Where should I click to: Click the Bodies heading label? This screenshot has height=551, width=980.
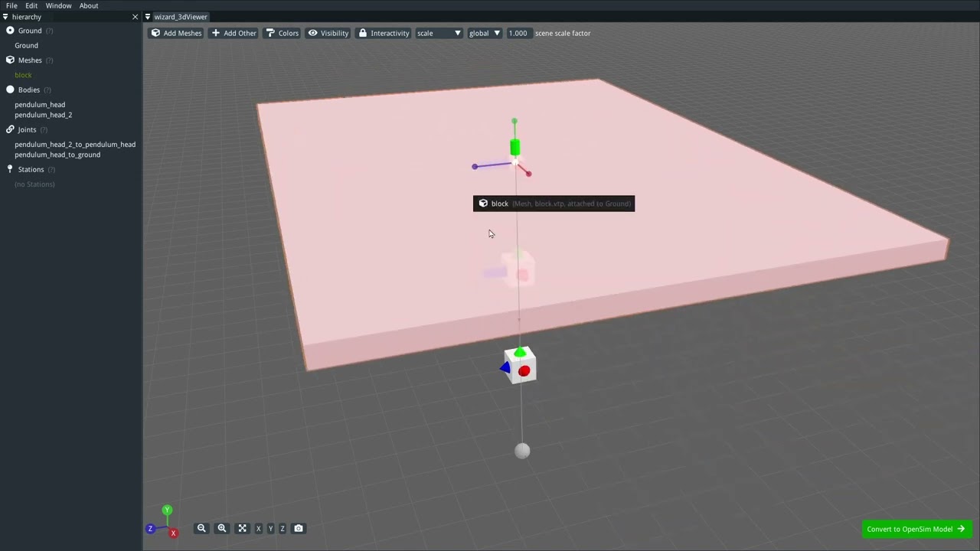(x=29, y=90)
